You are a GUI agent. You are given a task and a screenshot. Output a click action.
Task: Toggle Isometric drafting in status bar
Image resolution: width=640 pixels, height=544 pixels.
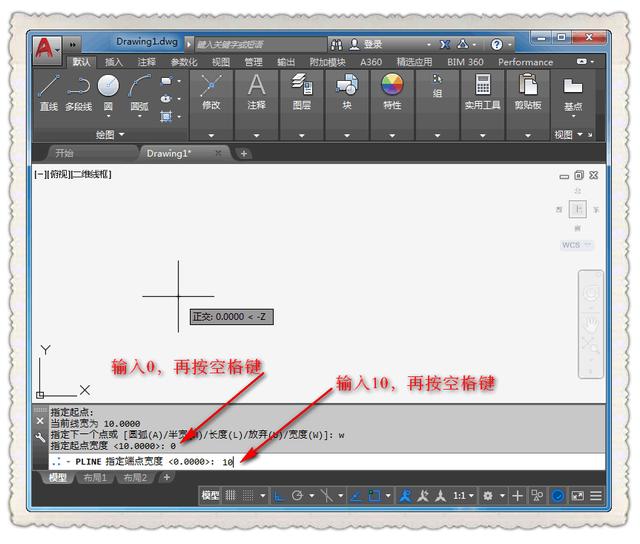pyautogui.click(x=327, y=496)
